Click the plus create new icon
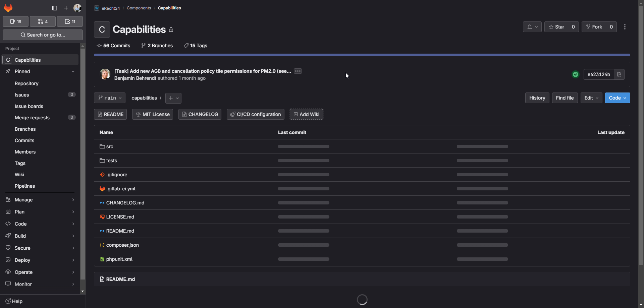This screenshot has width=644, height=308. (x=66, y=8)
